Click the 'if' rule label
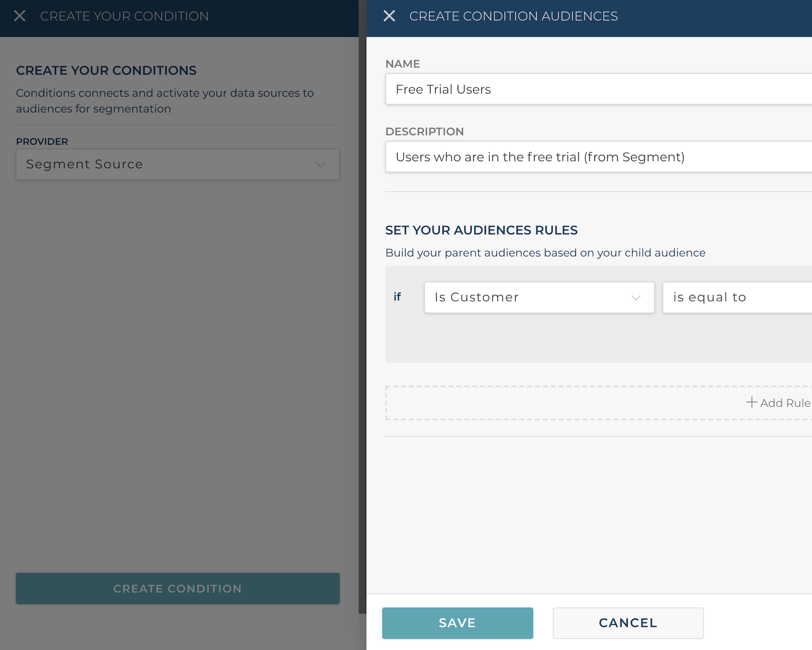This screenshot has width=812, height=650. [397, 297]
